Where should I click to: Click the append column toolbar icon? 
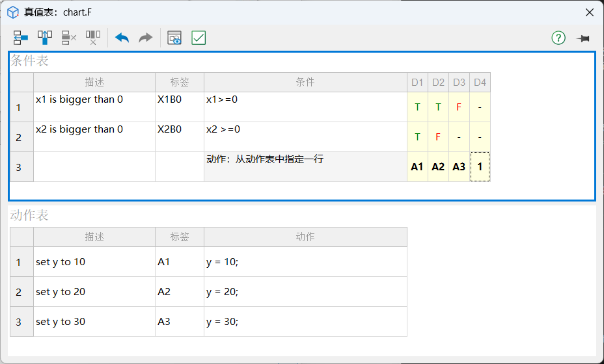click(45, 38)
